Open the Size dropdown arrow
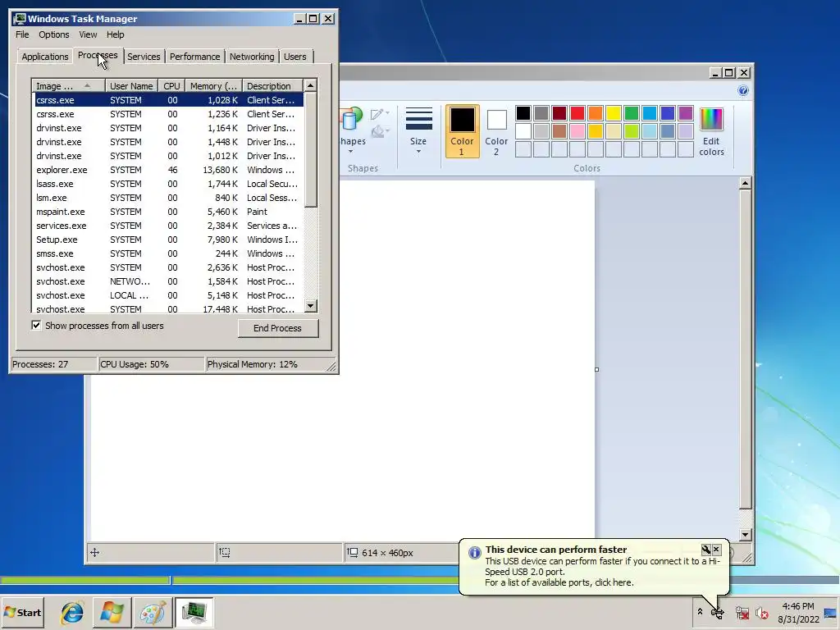Screen dimensions: 840x630 coord(418,152)
